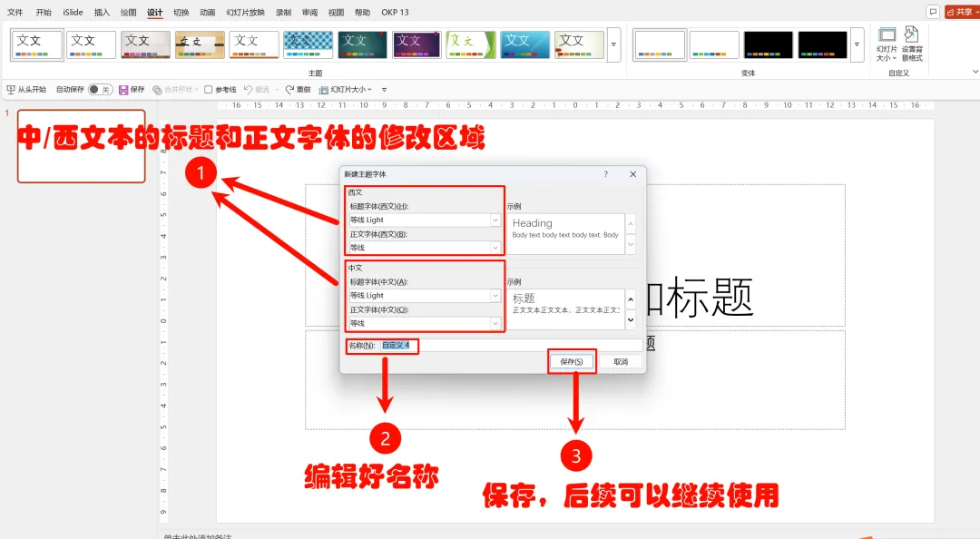Toggle the 自动保存 autosave switch

(x=100, y=90)
